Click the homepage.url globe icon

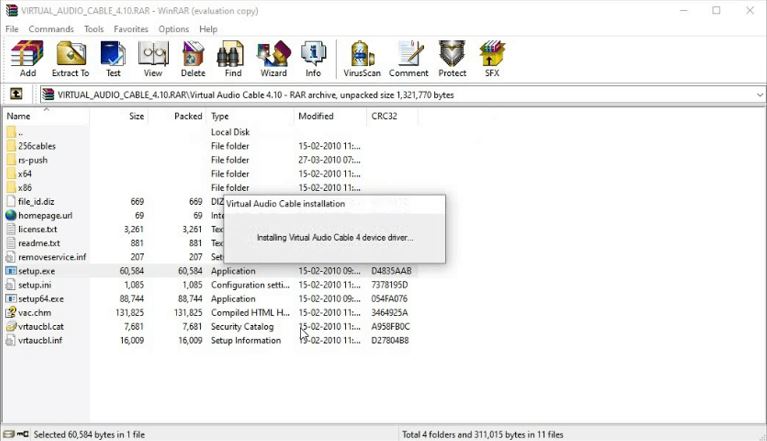[x=11, y=215]
